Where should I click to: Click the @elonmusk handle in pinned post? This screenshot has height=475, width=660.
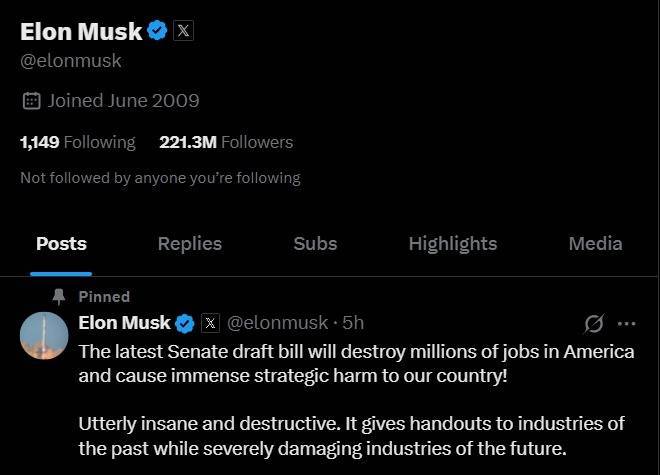tap(278, 323)
